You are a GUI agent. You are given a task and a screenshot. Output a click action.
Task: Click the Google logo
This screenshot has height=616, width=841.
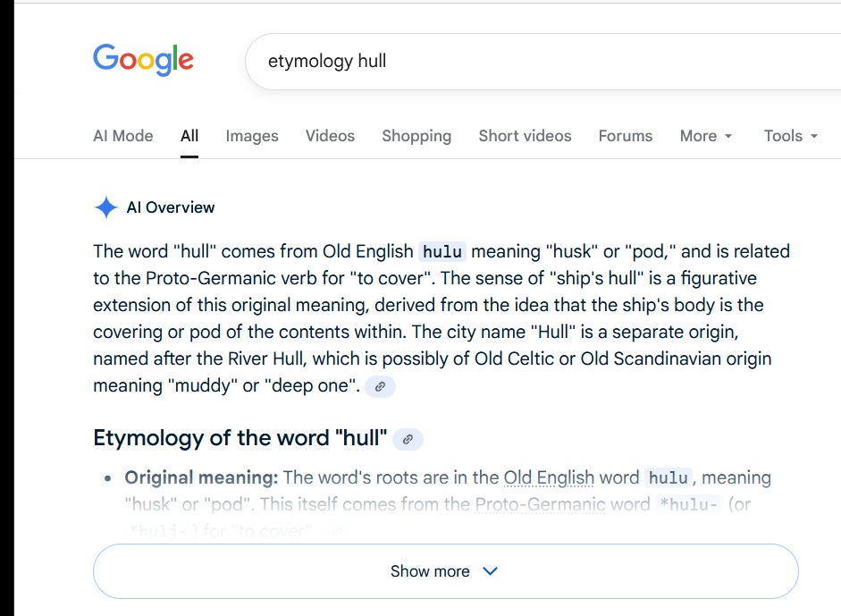[x=143, y=60]
